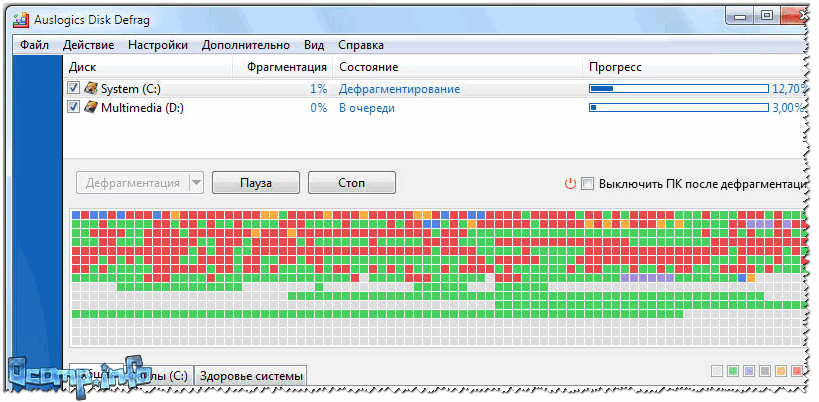Sort by the Прогресс column header
Image resolution: width=819 pixels, height=402 pixels.
coord(695,67)
